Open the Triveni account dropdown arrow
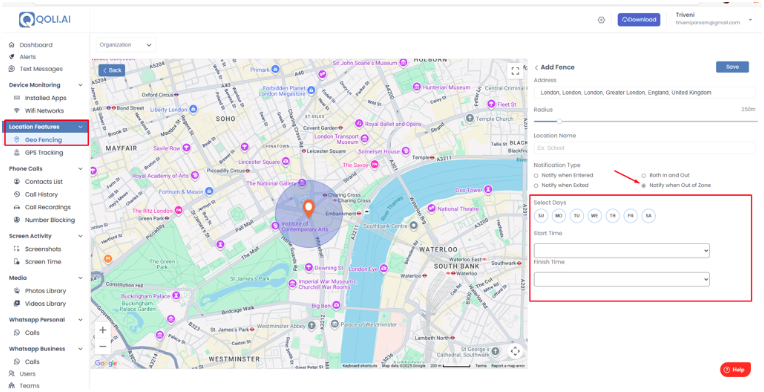 tap(751, 20)
